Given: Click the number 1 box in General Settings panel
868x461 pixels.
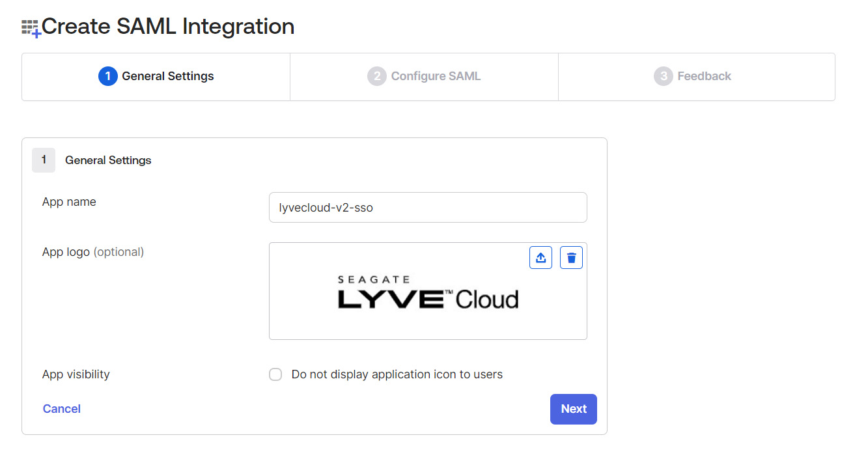Looking at the screenshot, I should tap(43, 160).
